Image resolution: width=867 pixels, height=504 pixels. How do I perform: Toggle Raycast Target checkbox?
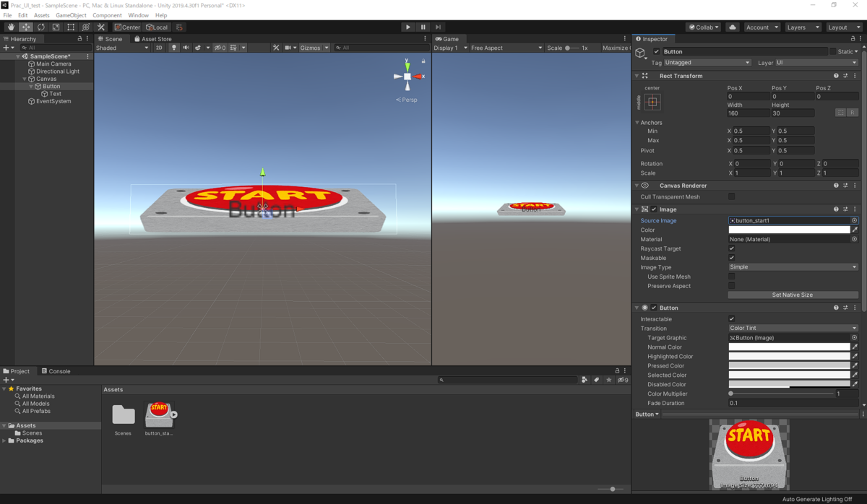point(731,248)
